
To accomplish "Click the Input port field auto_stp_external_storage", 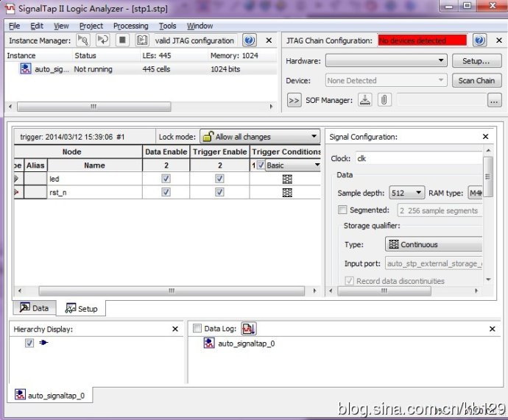I will click(x=434, y=263).
